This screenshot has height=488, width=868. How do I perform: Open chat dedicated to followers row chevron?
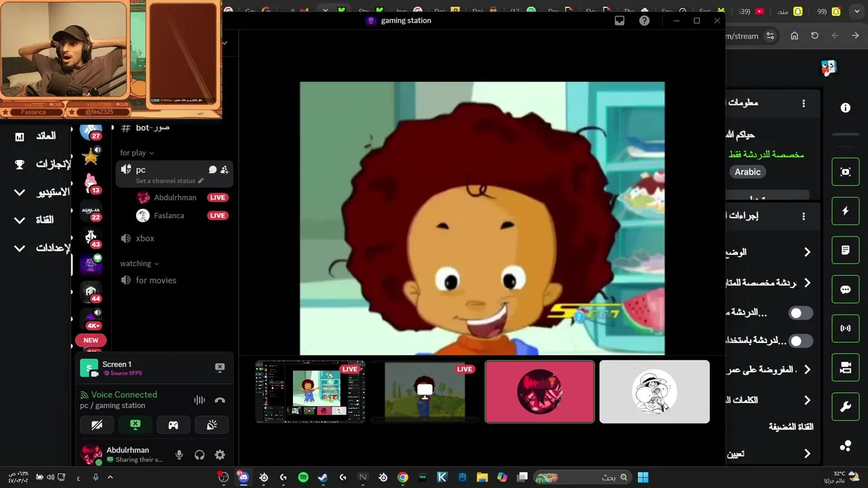point(807,283)
